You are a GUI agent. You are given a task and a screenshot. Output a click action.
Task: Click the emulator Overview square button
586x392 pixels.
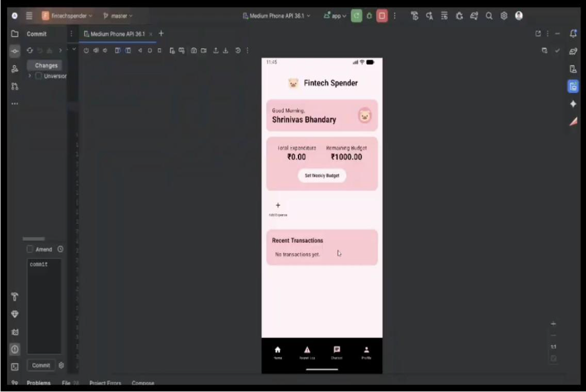(x=159, y=50)
